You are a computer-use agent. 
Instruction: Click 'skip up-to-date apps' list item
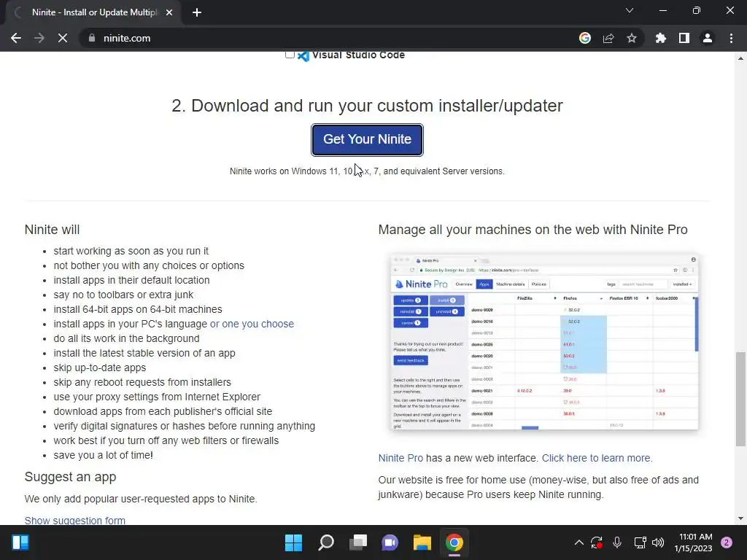(99, 367)
